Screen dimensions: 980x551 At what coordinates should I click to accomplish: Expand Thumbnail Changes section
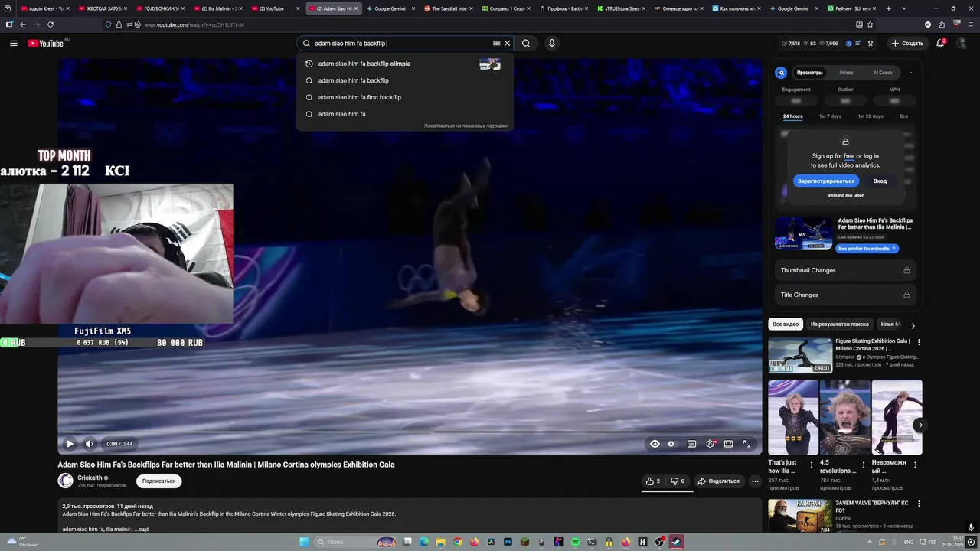click(845, 270)
